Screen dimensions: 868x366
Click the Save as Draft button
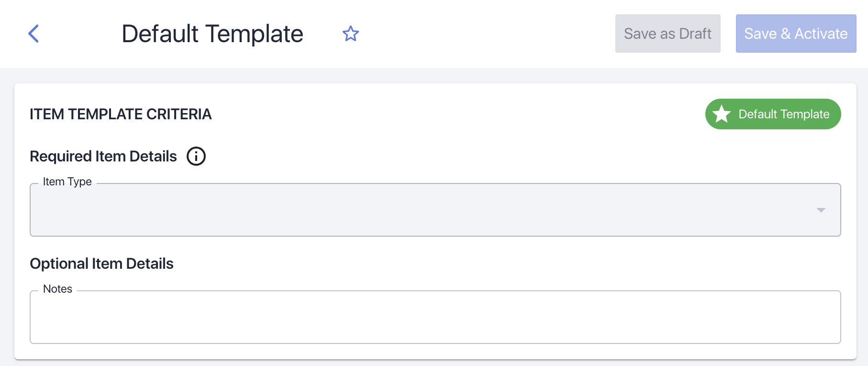point(668,34)
